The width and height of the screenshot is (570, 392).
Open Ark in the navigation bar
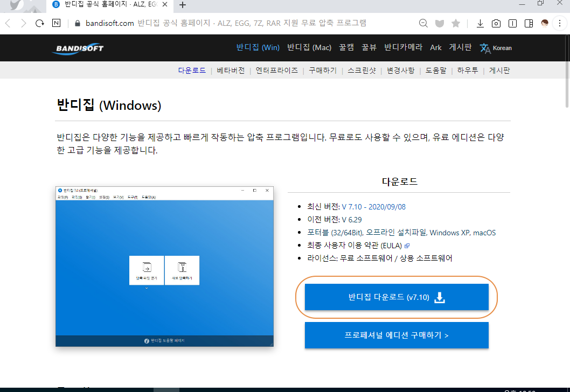(x=435, y=47)
